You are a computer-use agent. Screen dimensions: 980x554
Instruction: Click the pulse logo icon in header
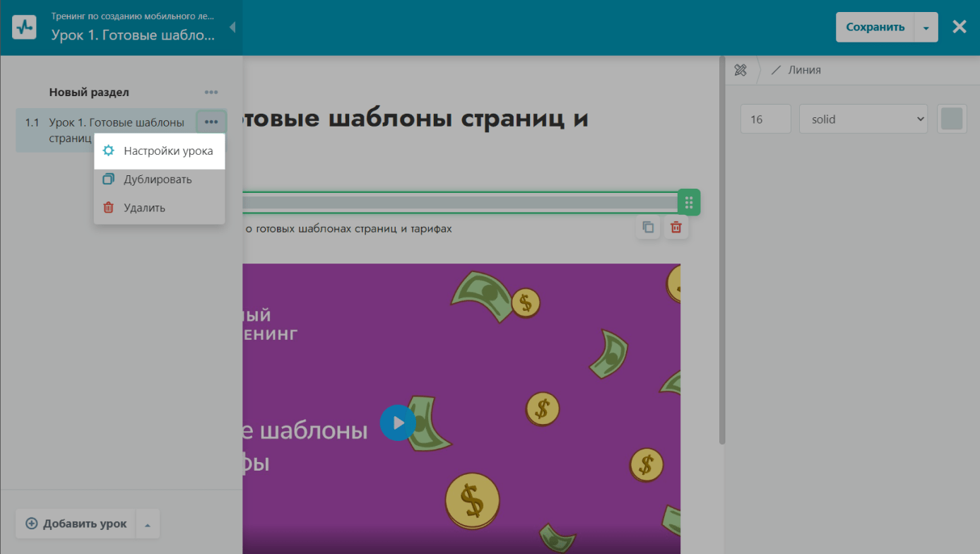[x=24, y=28]
